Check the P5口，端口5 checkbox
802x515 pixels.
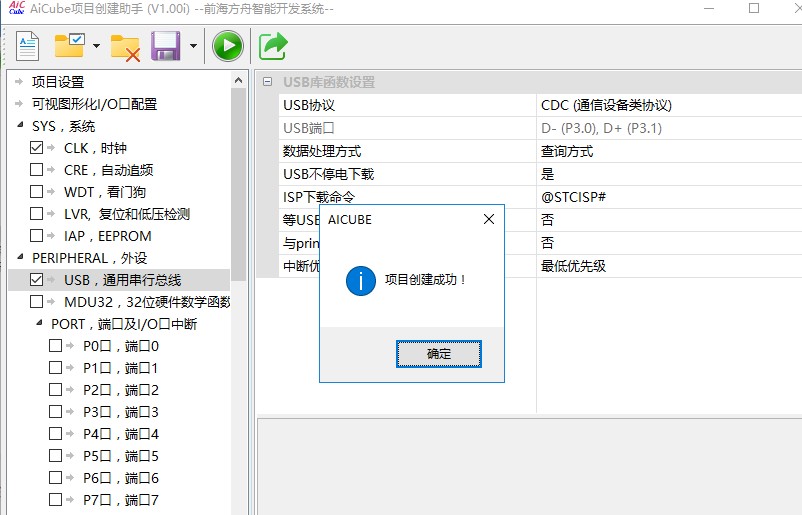55,455
